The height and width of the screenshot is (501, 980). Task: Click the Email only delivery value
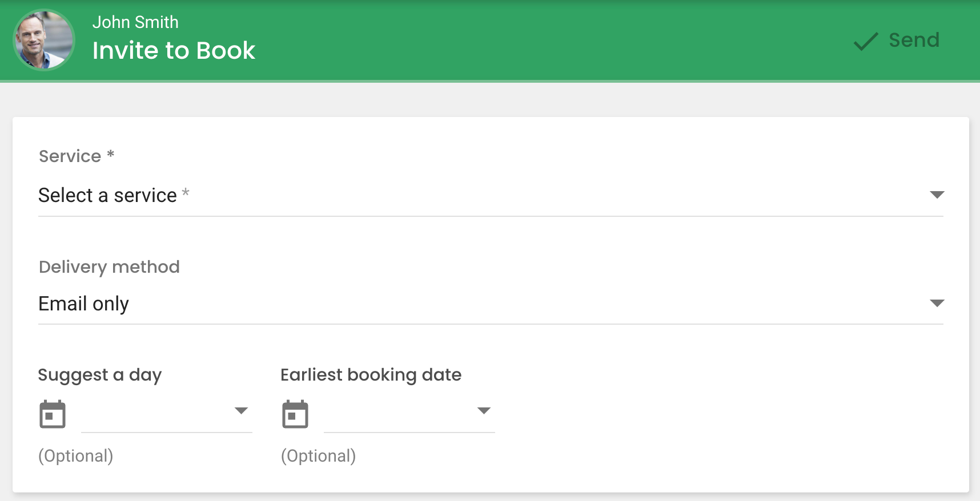coord(83,304)
